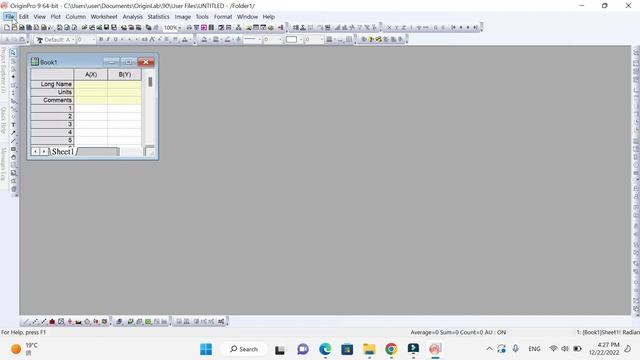The image size is (640, 360).
Task: Select the A(X) column header
Action: [91, 74]
